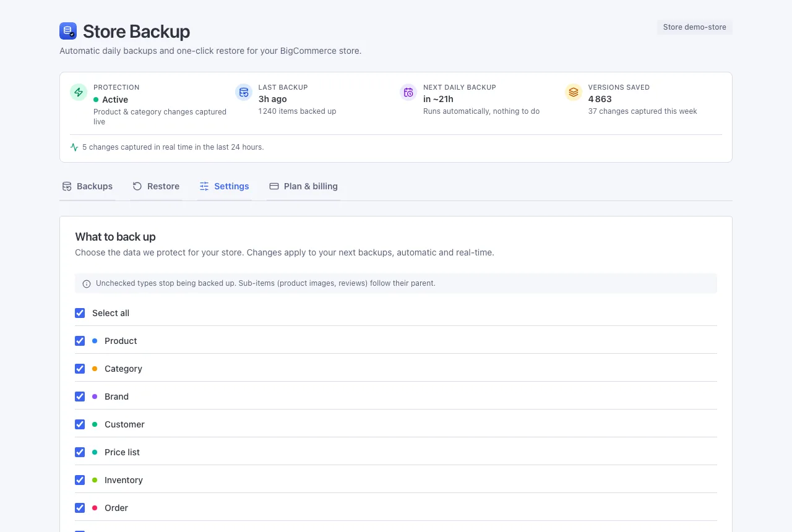The image size is (792, 532).
Task: Click the green Protection lightning icon
Action: (79, 92)
